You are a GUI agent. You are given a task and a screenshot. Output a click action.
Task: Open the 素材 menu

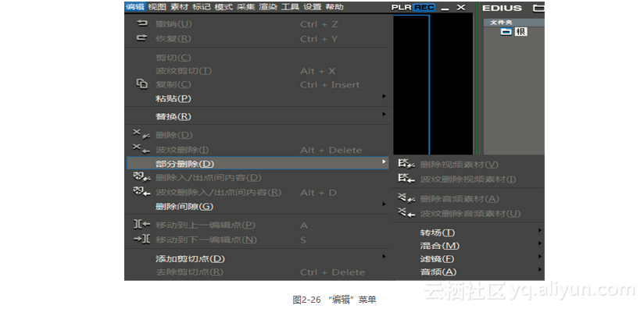click(180, 7)
